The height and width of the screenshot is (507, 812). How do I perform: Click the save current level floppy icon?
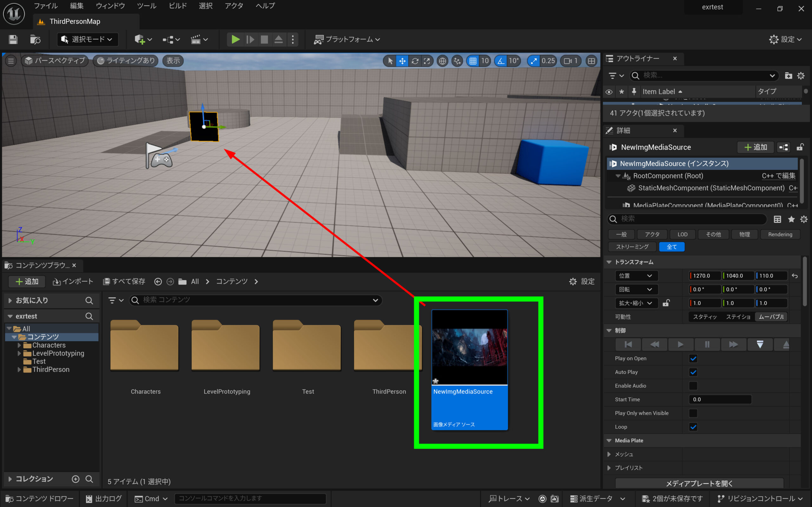click(x=13, y=40)
